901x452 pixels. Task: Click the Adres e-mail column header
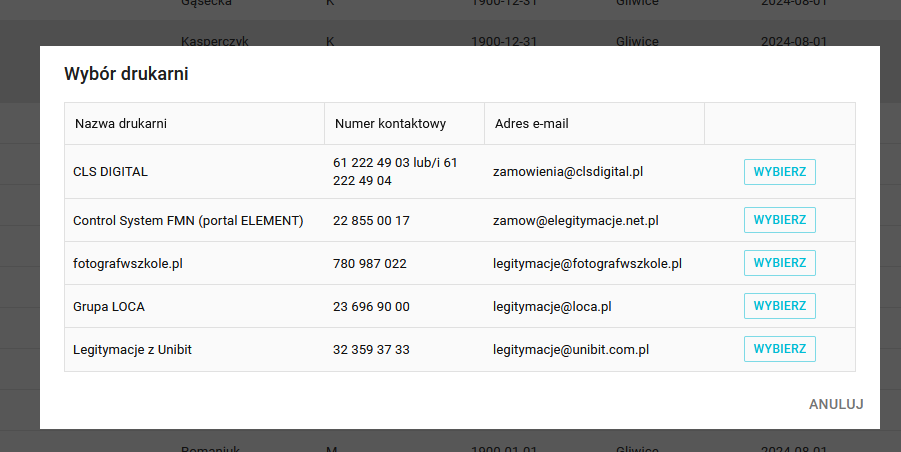tap(532, 124)
